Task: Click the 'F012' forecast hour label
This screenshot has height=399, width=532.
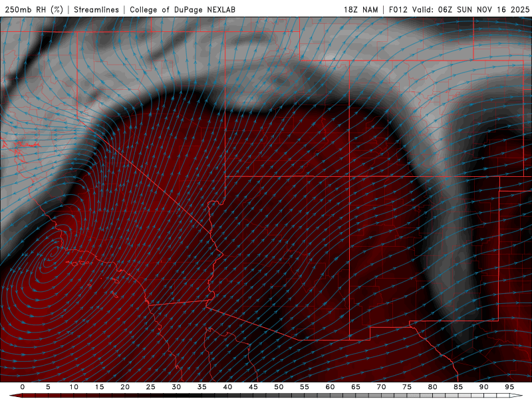Action: click(x=398, y=9)
